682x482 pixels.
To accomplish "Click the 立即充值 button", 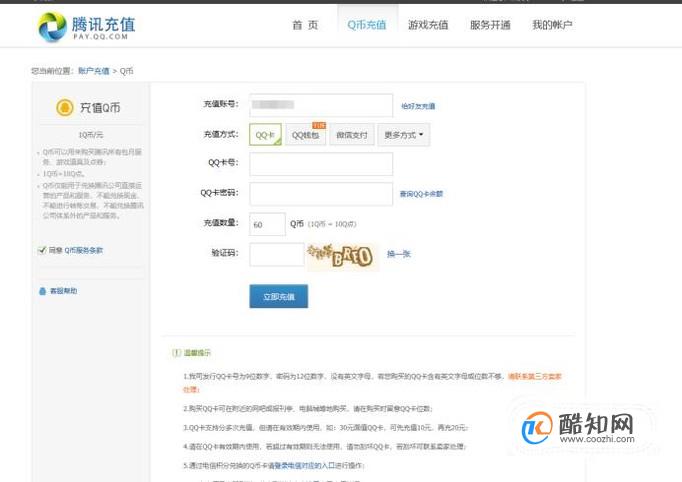I will [x=278, y=296].
